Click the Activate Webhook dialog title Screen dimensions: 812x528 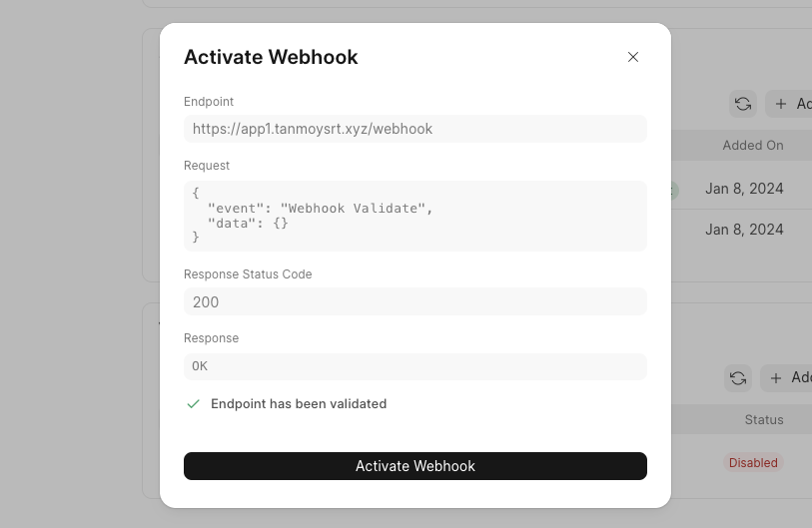[x=271, y=57]
